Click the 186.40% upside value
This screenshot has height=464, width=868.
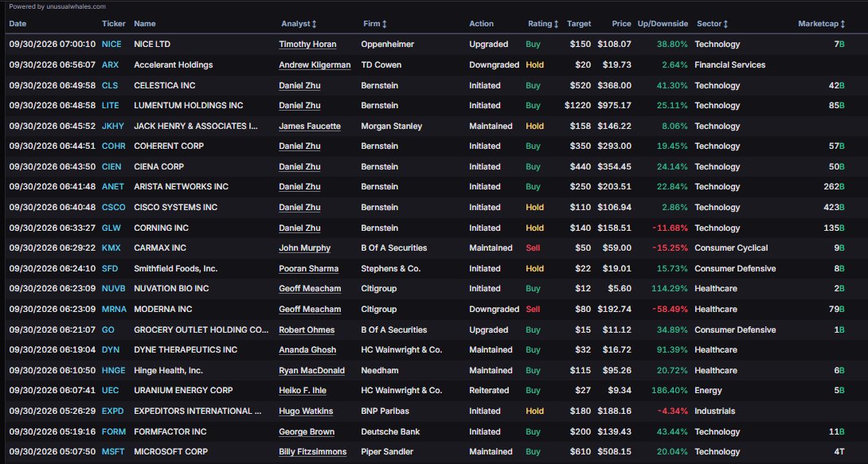click(x=669, y=390)
